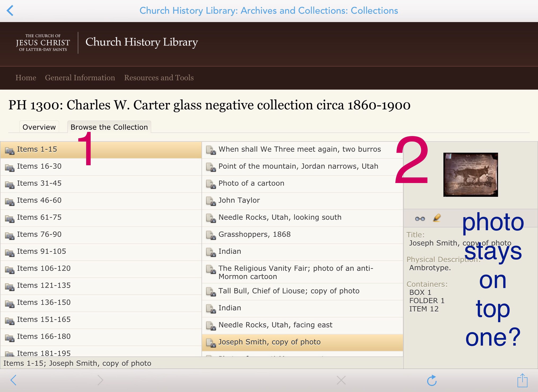This screenshot has width=538, height=392.
Task: Select the Items 166-180 folder
Action: point(101,337)
